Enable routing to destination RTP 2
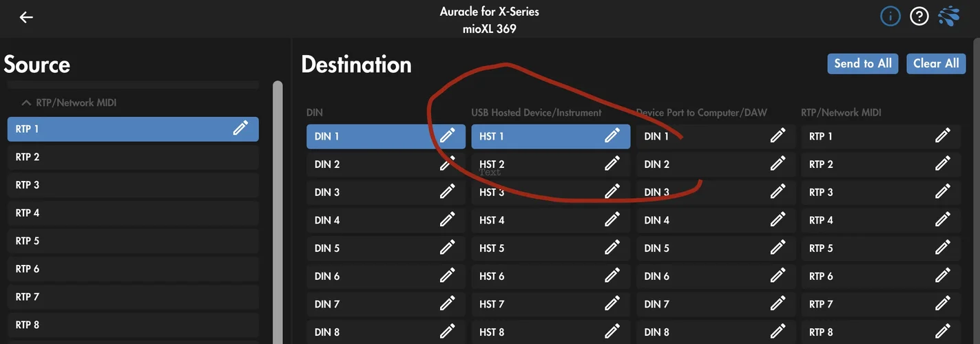This screenshot has height=344, width=980. 861,164
